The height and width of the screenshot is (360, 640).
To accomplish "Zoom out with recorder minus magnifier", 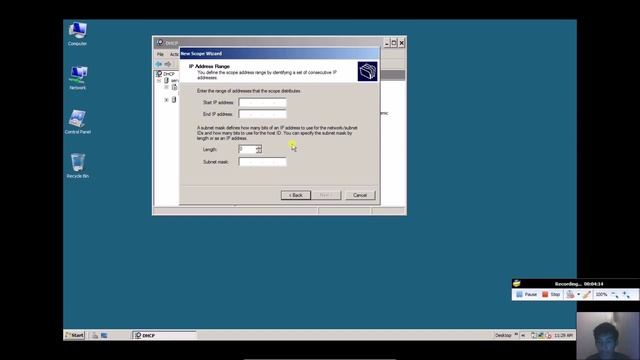I will click(x=615, y=295).
